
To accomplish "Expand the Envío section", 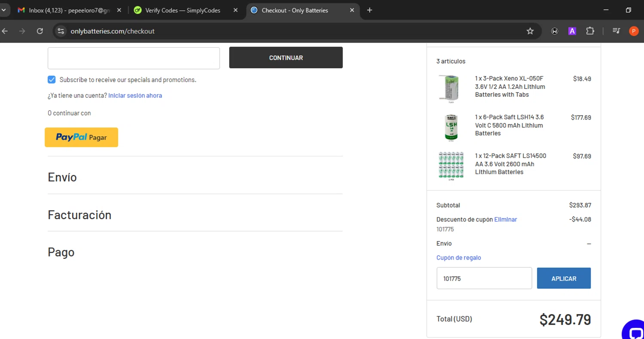I will click(62, 177).
